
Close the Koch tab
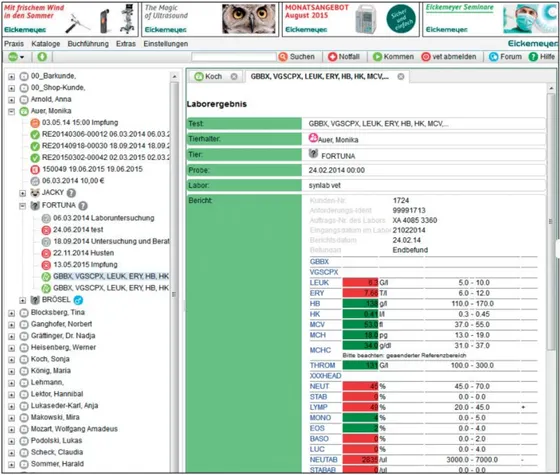234,76
